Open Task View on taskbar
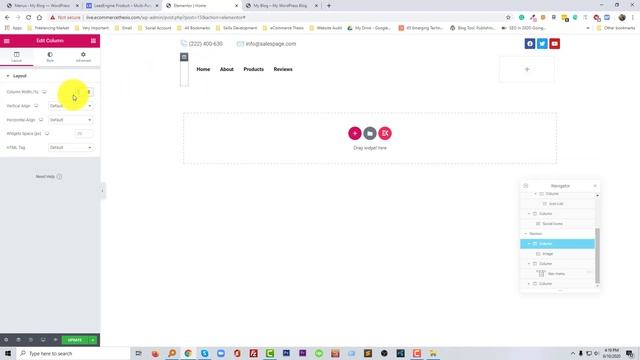 (139, 353)
